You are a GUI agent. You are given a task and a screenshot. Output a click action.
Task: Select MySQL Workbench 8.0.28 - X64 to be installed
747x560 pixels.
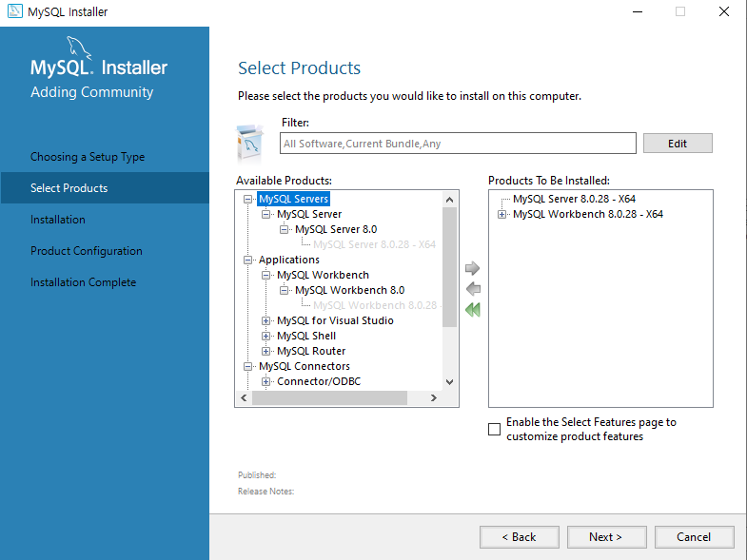[x=588, y=214]
